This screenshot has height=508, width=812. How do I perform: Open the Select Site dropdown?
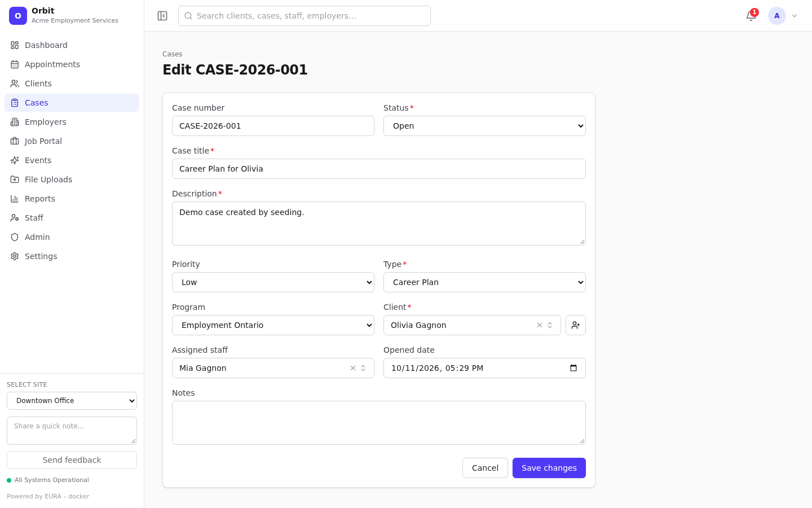(x=72, y=401)
